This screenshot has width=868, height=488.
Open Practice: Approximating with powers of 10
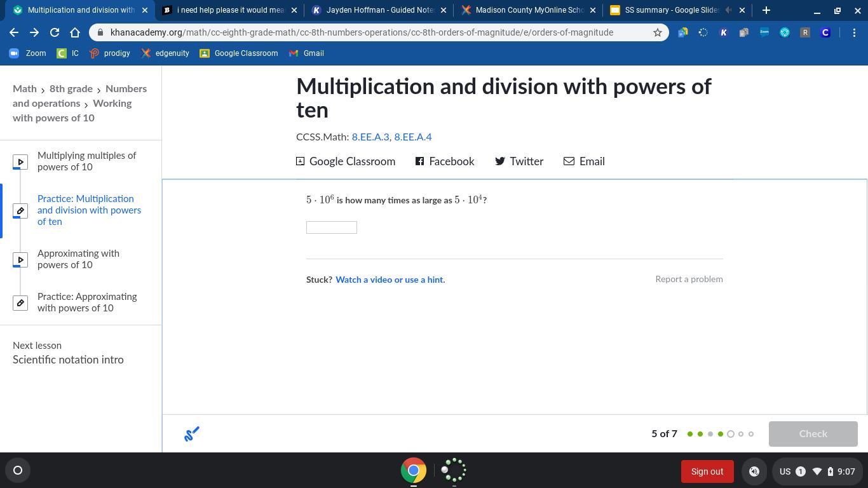click(x=87, y=302)
